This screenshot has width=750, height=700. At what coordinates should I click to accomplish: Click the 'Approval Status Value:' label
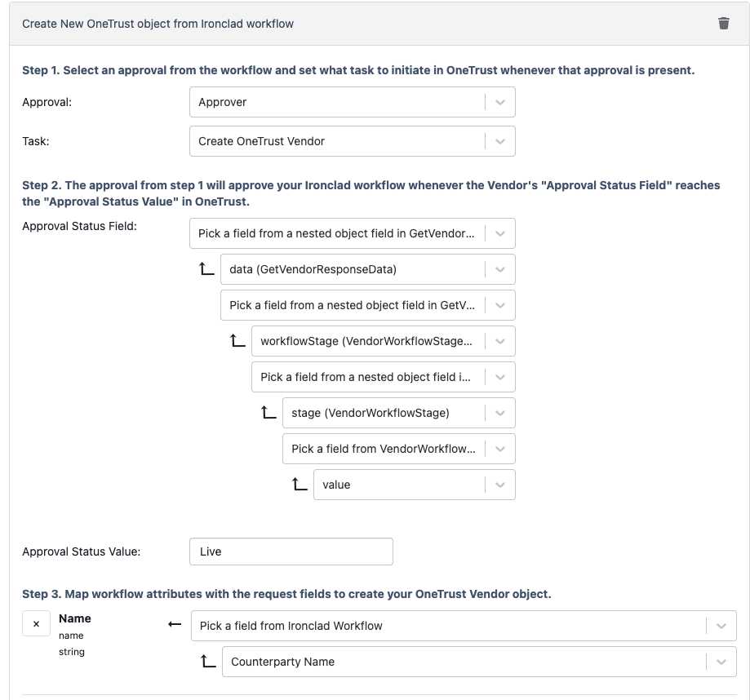pyautogui.click(x=82, y=552)
